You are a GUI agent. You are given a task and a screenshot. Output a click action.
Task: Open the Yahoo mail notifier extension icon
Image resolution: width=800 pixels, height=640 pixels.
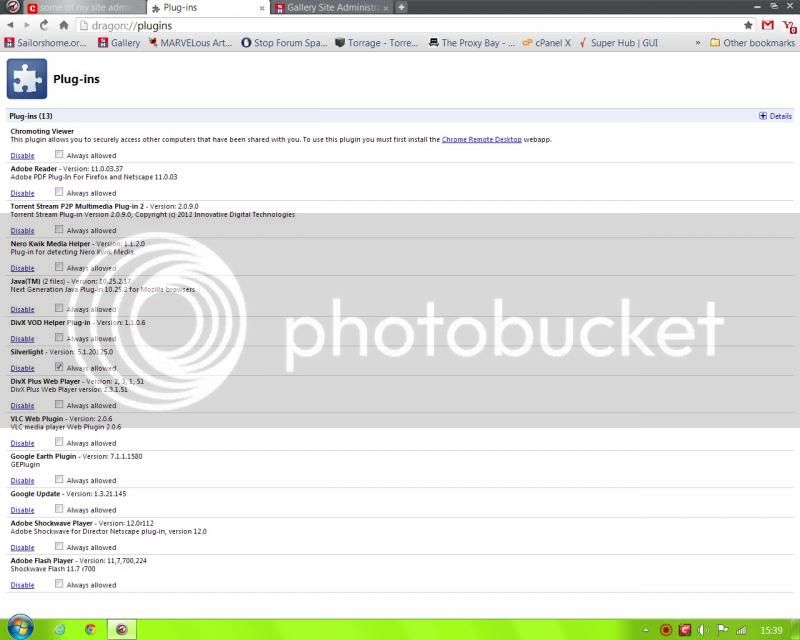coord(790,26)
